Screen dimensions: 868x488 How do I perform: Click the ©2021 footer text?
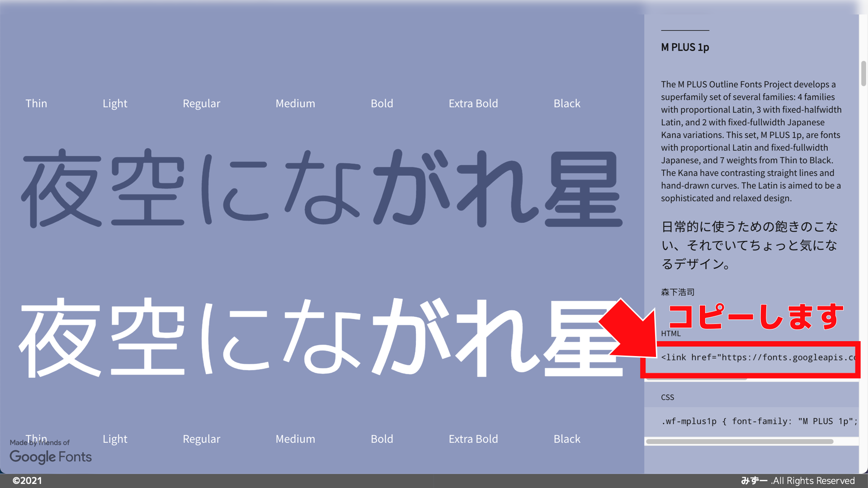(x=27, y=481)
